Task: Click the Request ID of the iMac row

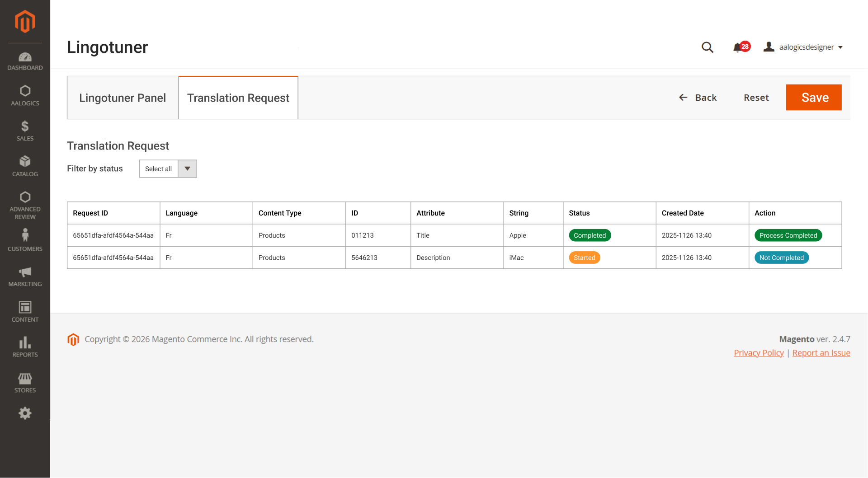Action: click(113, 258)
